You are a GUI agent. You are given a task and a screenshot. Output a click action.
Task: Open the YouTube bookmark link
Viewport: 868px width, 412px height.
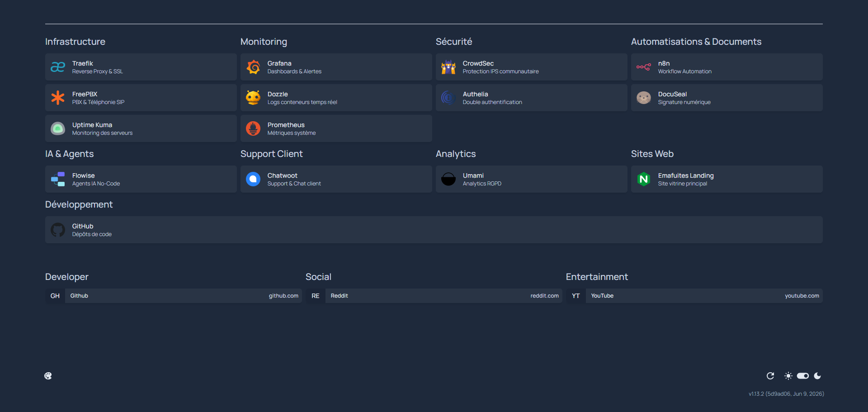694,296
